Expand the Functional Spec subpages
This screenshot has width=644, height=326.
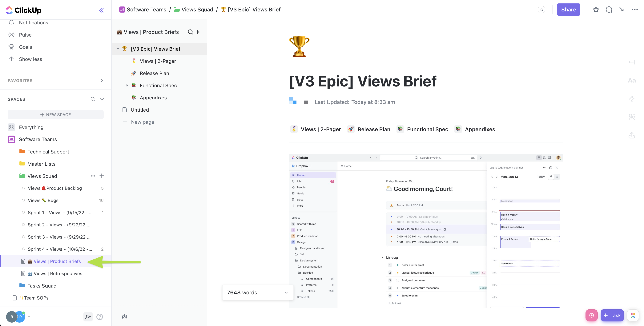coord(127,85)
